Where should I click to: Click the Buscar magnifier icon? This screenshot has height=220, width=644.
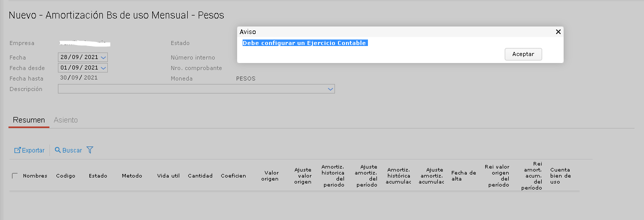click(x=58, y=150)
